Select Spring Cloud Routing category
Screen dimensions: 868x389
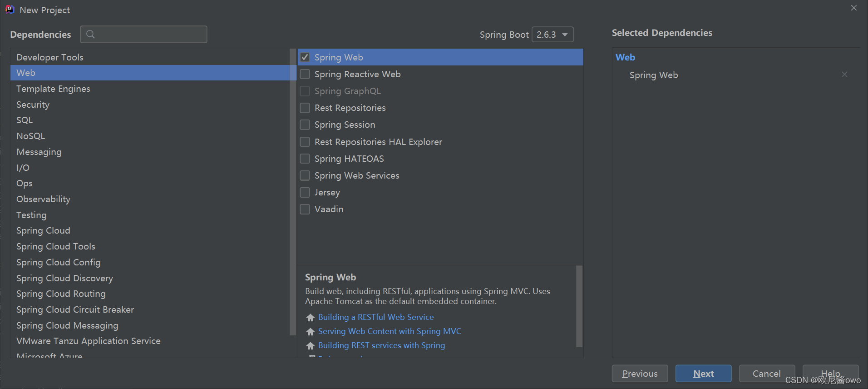(x=150, y=294)
